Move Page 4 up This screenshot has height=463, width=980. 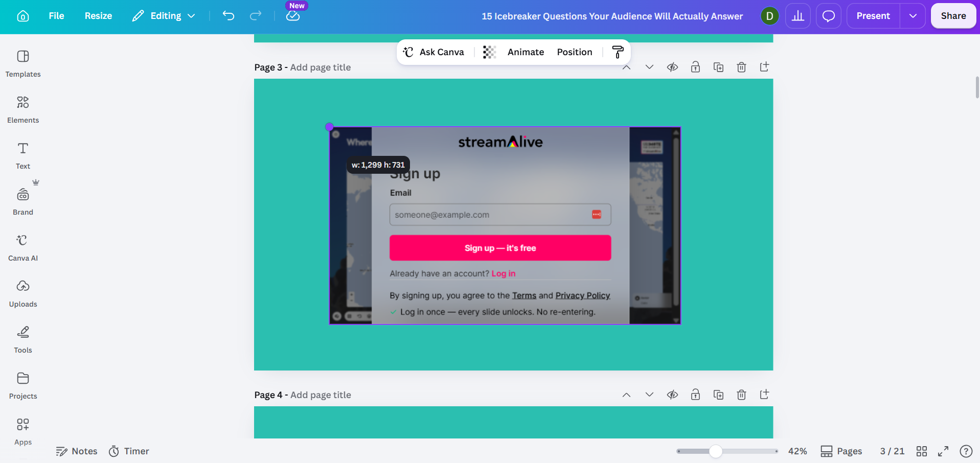tap(626, 395)
